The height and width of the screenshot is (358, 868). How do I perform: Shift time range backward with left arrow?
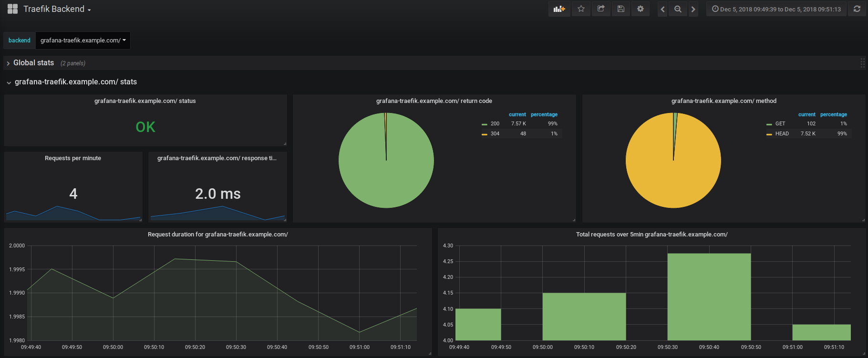[662, 9]
